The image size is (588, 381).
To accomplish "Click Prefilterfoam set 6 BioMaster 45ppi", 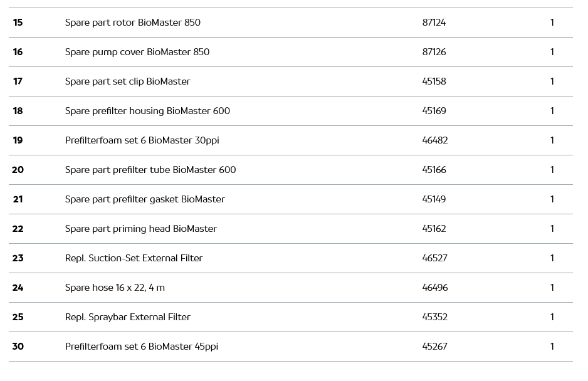I will [x=142, y=347].
